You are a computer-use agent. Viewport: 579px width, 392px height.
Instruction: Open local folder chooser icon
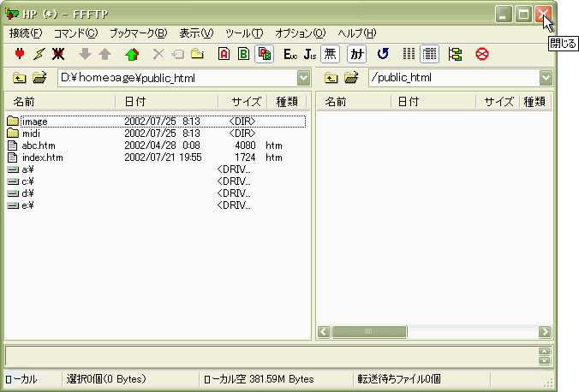point(39,79)
